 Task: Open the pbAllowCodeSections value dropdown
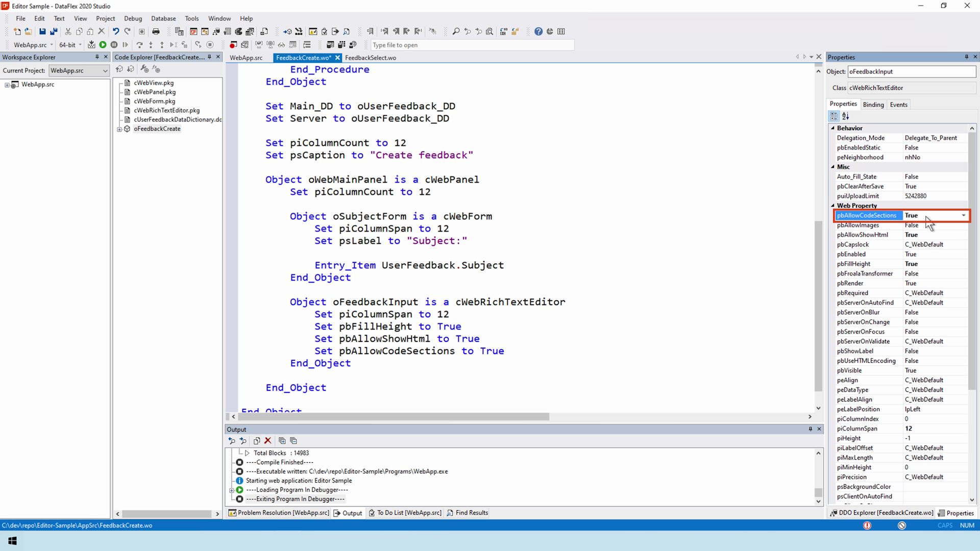(963, 215)
